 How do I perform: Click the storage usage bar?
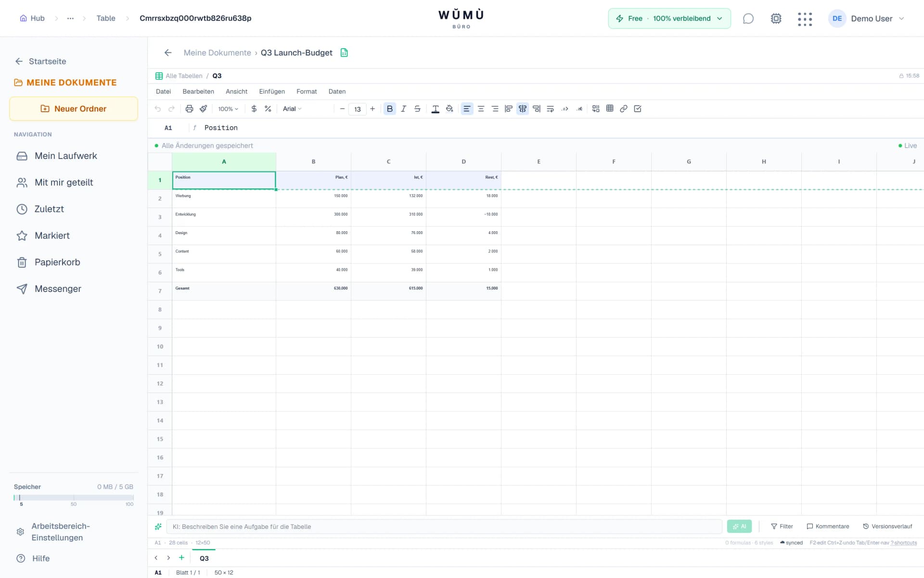point(74,497)
